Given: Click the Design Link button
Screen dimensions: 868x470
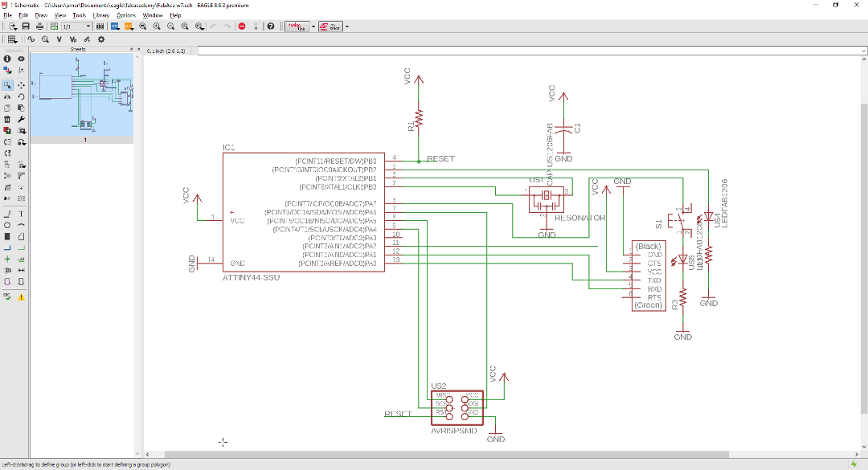Looking at the screenshot, I should coord(297,26).
